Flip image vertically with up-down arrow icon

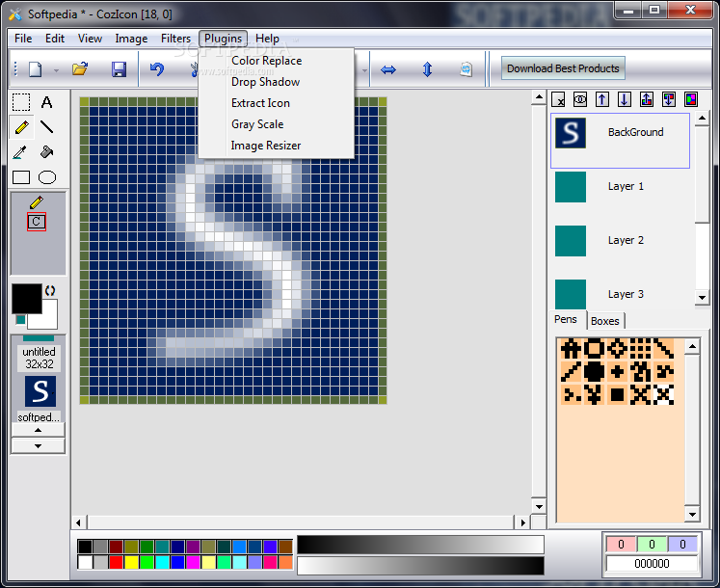click(428, 69)
